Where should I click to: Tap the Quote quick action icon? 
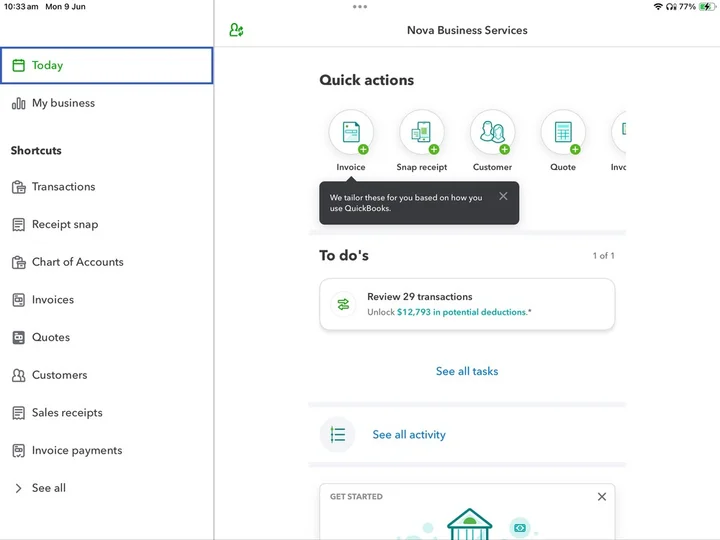563,132
